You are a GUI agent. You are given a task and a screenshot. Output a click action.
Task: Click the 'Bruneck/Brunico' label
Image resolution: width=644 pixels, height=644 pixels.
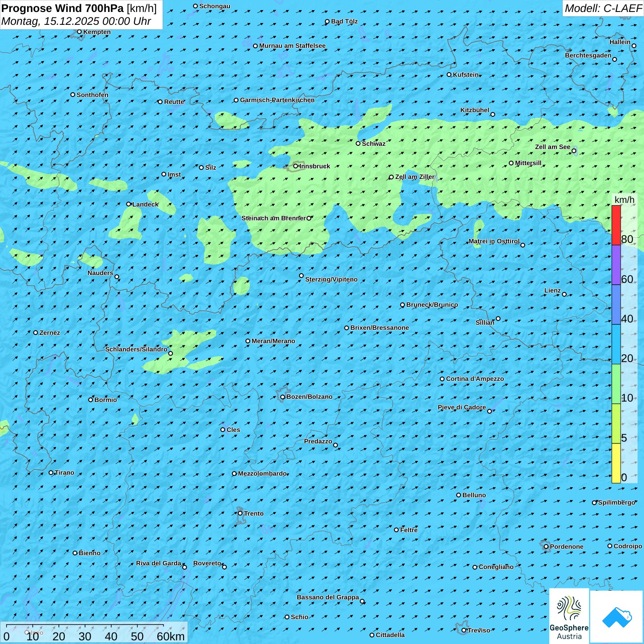click(x=432, y=305)
